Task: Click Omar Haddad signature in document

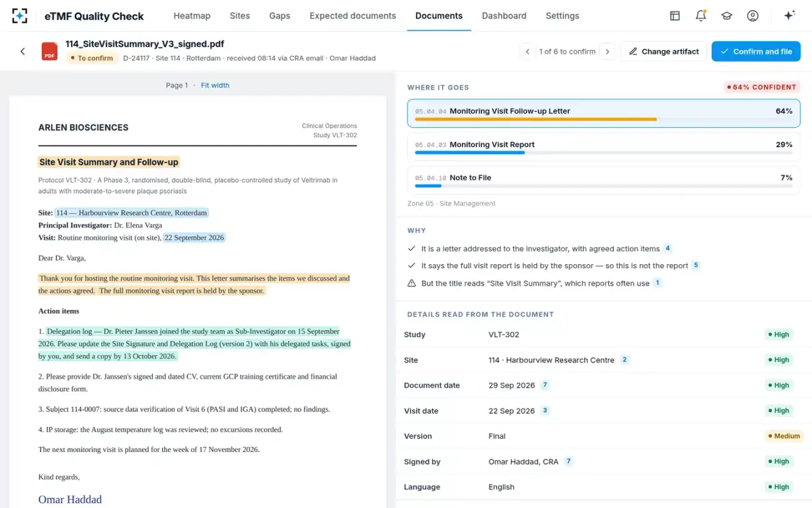Action: [70, 500]
